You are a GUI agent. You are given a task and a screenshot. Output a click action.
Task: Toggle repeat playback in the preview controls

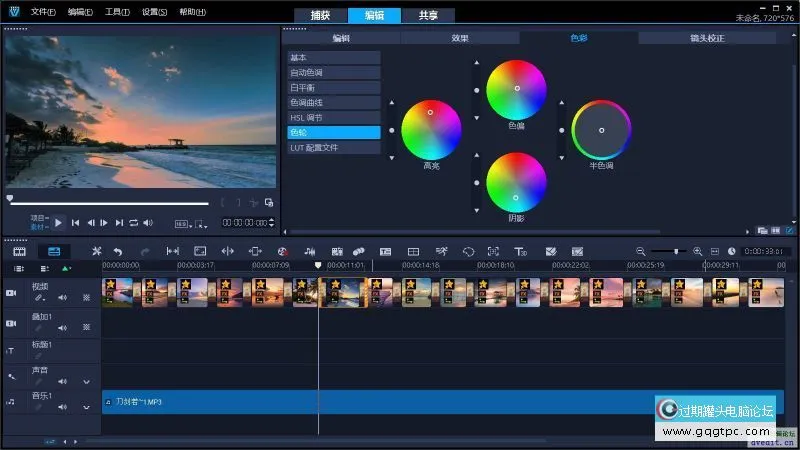[x=133, y=222]
